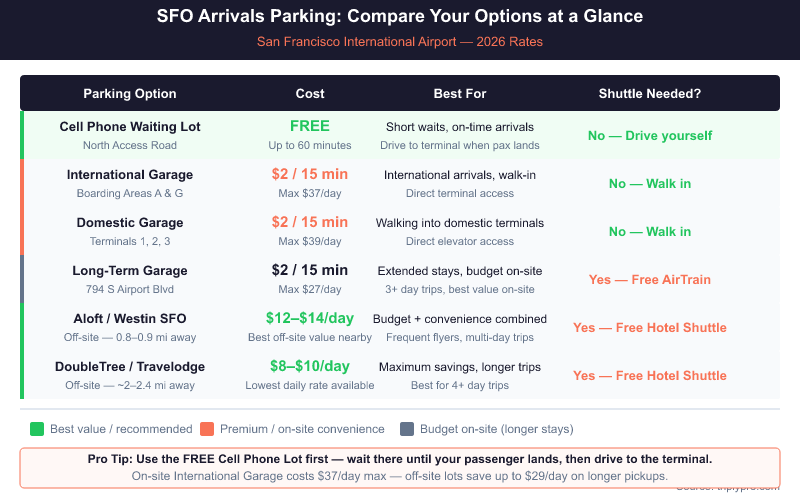Click "No — Drive yourself" shuttle text
Viewport: 800px width, 500px height.
[x=649, y=136]
